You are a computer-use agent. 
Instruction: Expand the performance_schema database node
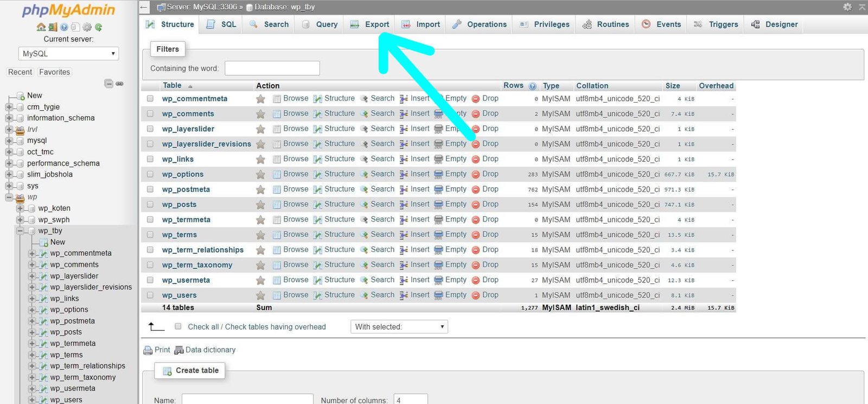(9, 163)
